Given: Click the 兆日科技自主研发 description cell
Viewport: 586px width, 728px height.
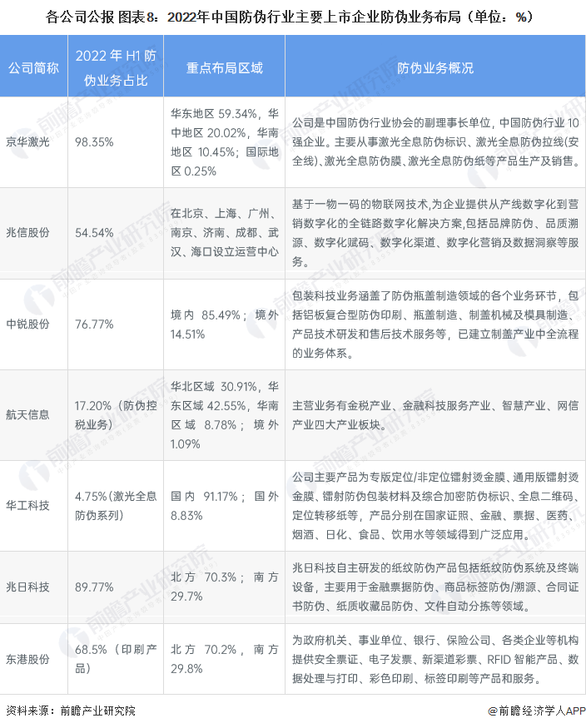Looking at the screenshot, I should coord(435,587).
